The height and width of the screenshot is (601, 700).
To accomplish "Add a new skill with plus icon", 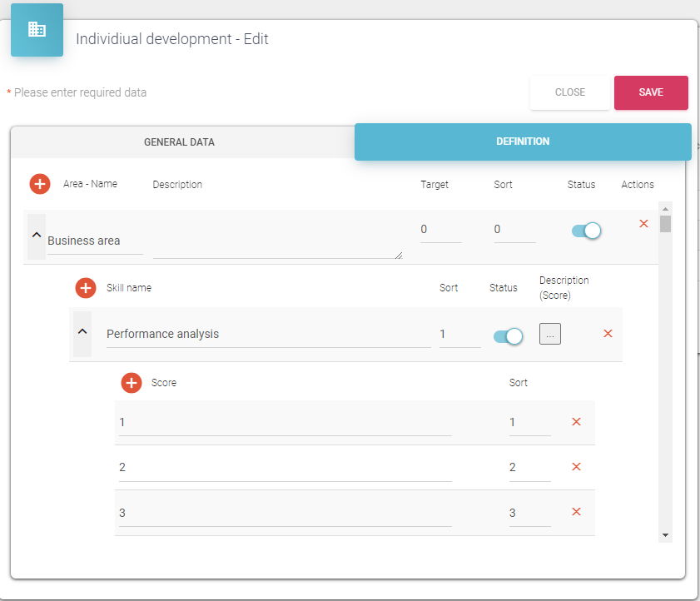I will tap(86, 288).
